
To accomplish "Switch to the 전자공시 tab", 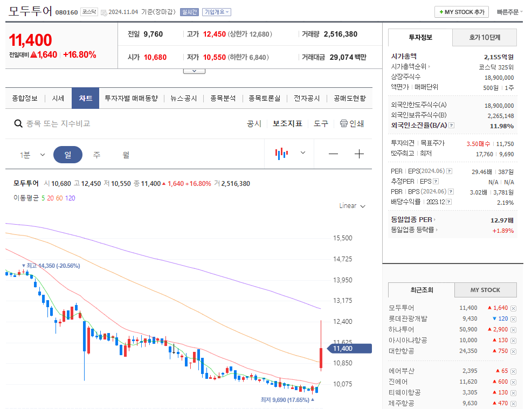I will tap(307, 99).
